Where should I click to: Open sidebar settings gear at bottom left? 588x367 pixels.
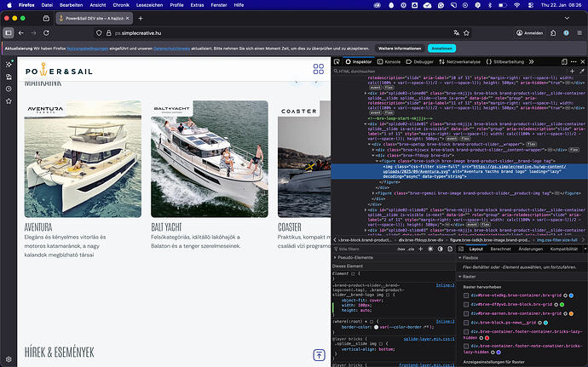[8, 359]
